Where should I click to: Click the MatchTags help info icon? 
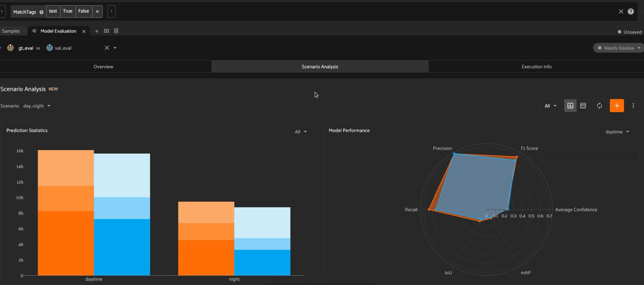coord(41,12)
